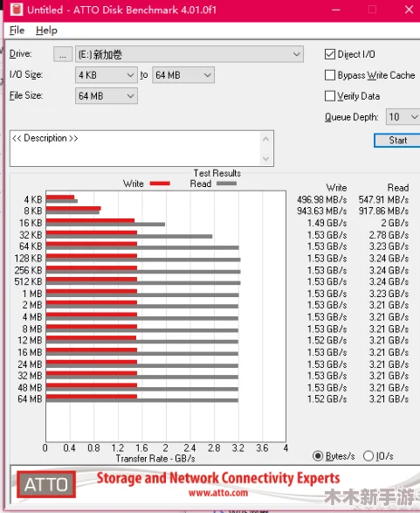Expand the Drive selection dropdown
Screen dimensions: 420x513
pos(189,54)
